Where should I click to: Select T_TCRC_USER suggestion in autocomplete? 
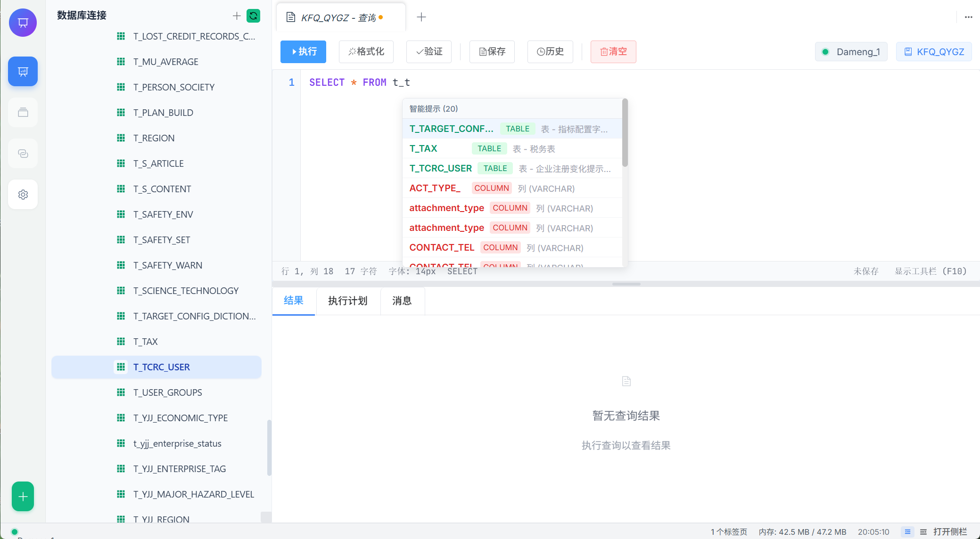coord(512,168)
